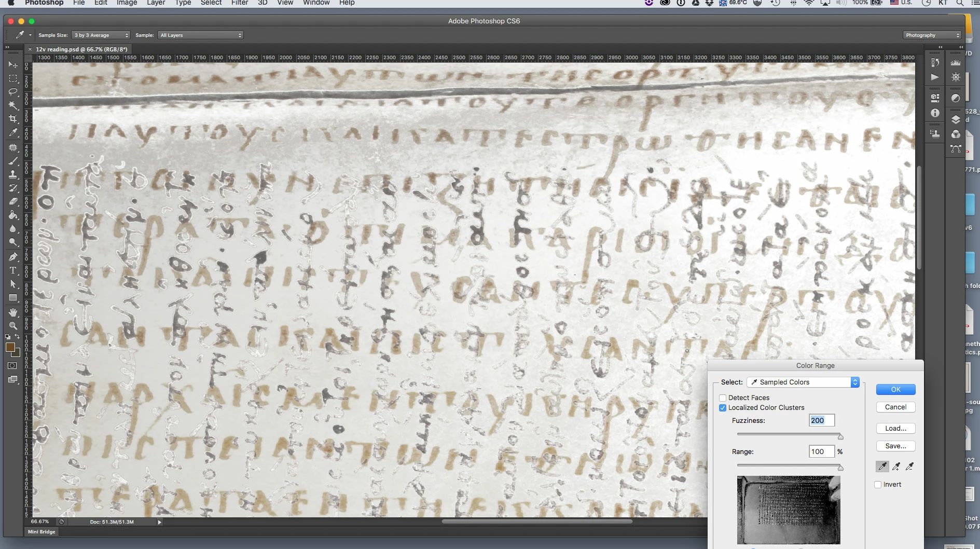Enable the Detect Faces checkbox

(723, 398)
